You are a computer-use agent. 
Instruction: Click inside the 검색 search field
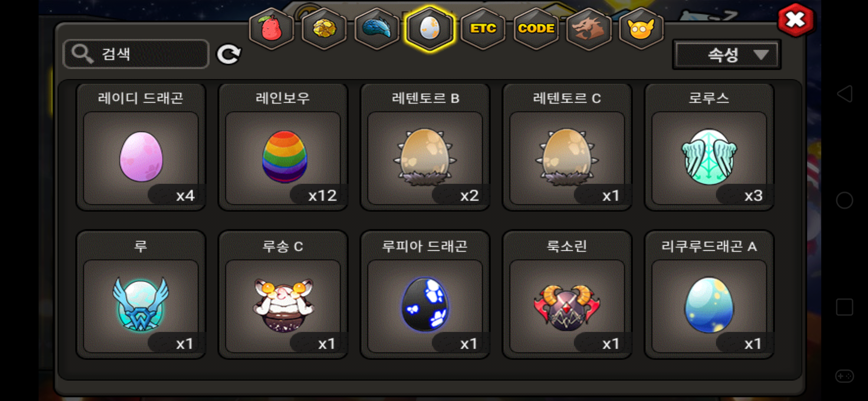click(x=136, y=54)
